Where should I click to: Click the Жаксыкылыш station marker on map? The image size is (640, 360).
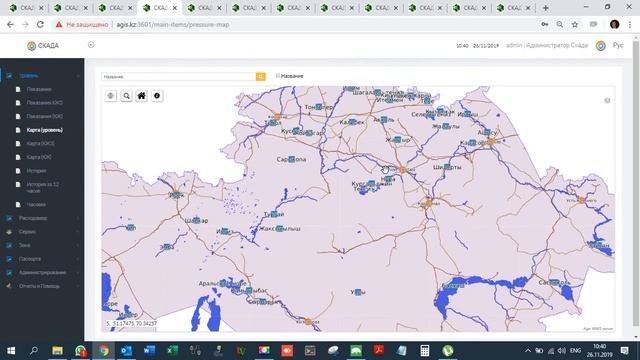point(279,229)
